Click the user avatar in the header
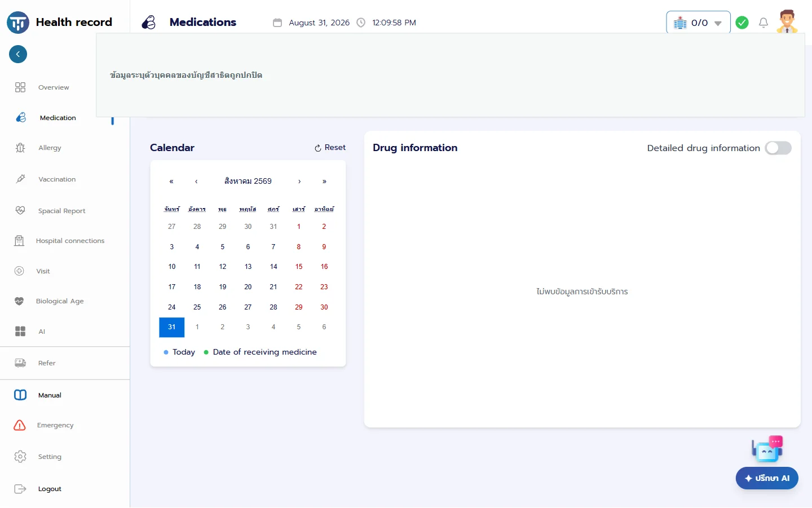This screenshot has width=812, height=508. (787, 21)
